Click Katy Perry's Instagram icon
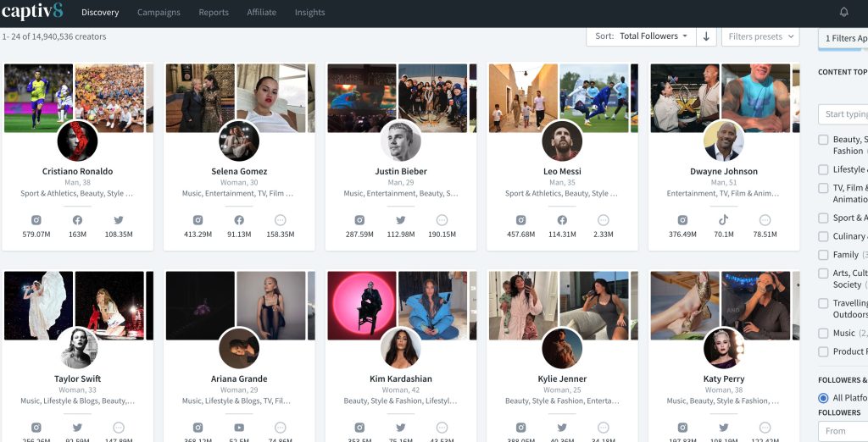 click(682, 428)
